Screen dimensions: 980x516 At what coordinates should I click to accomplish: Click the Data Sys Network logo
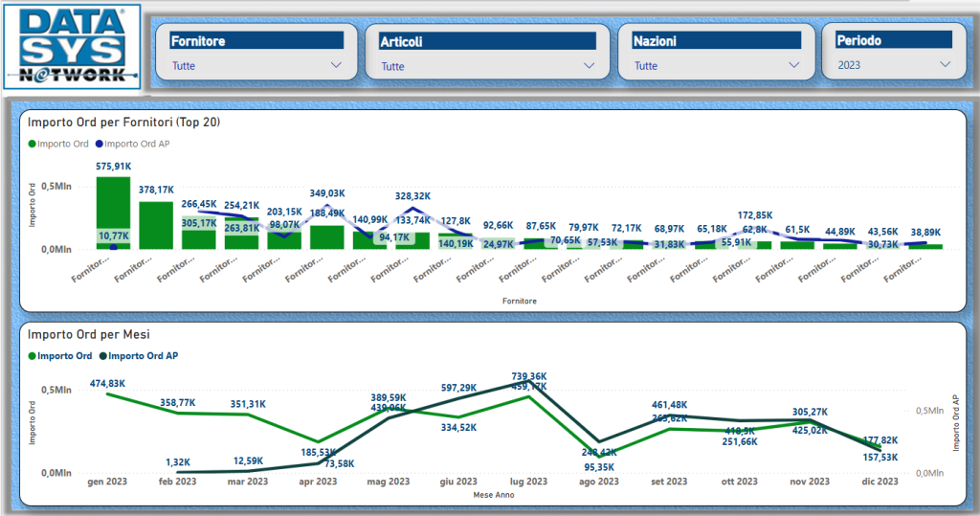pyautogui.click(x=72, y=47)
